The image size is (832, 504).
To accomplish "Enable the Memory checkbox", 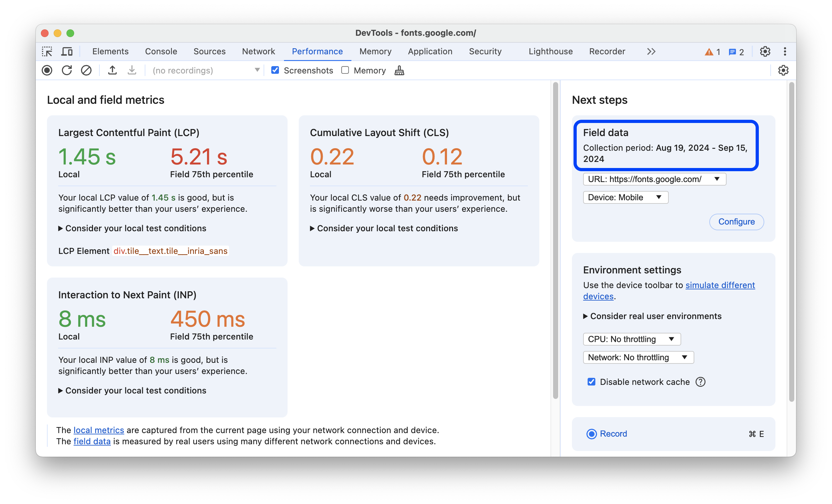I will pyautogui.click(x=344, y=70).
